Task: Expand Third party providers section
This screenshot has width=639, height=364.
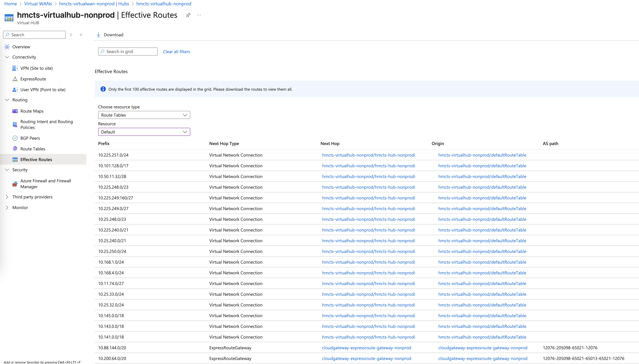Action: coord(7,197)
